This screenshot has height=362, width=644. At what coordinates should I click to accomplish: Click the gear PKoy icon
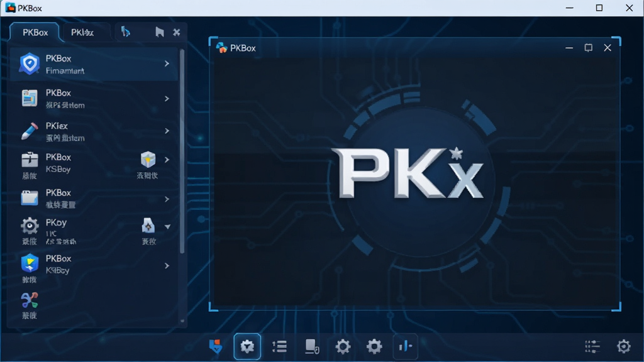pos(30,226)
